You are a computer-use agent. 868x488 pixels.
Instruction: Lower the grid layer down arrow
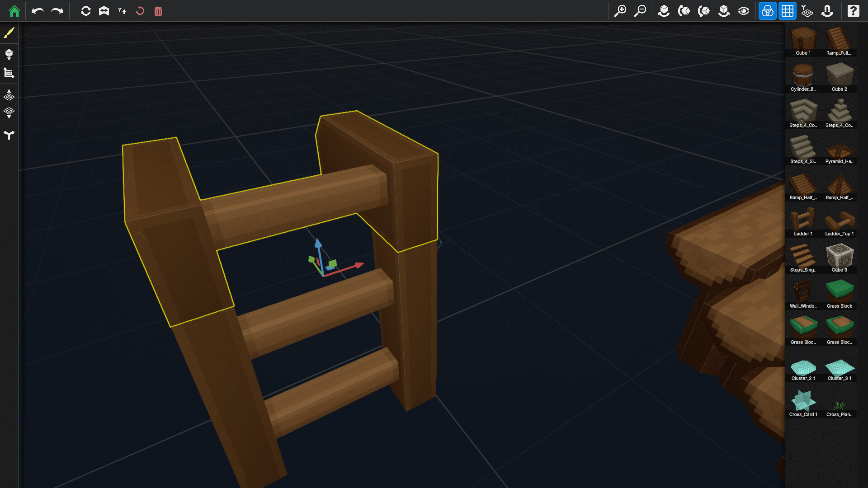[x=9, y=113]
